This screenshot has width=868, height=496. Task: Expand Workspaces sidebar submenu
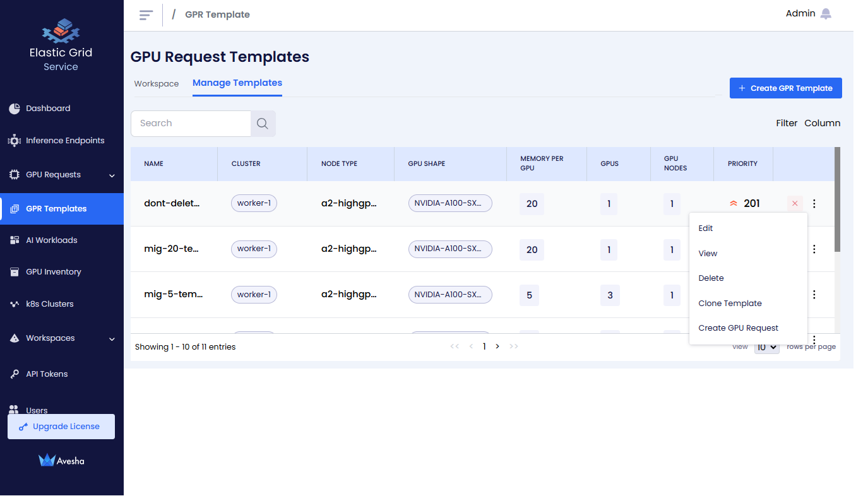click(111, 339)
